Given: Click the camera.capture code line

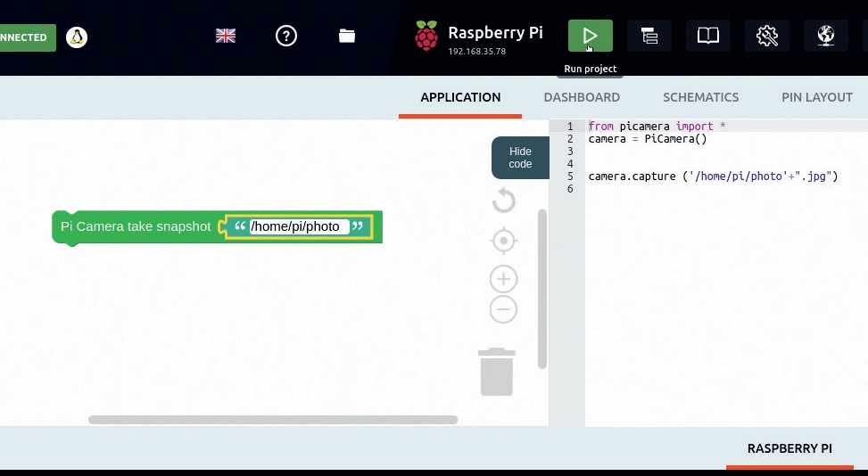Looking at the screenshot, I should tap(713, 176).
